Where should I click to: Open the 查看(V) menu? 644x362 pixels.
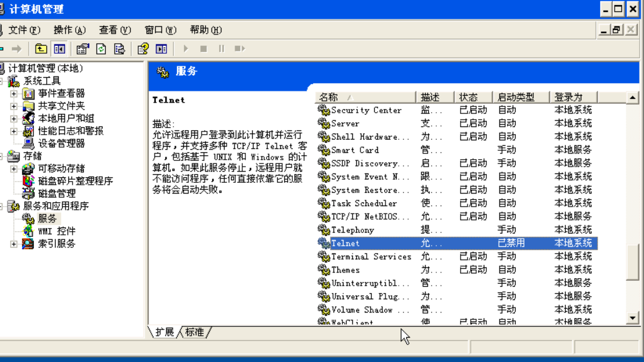[115, 30]
